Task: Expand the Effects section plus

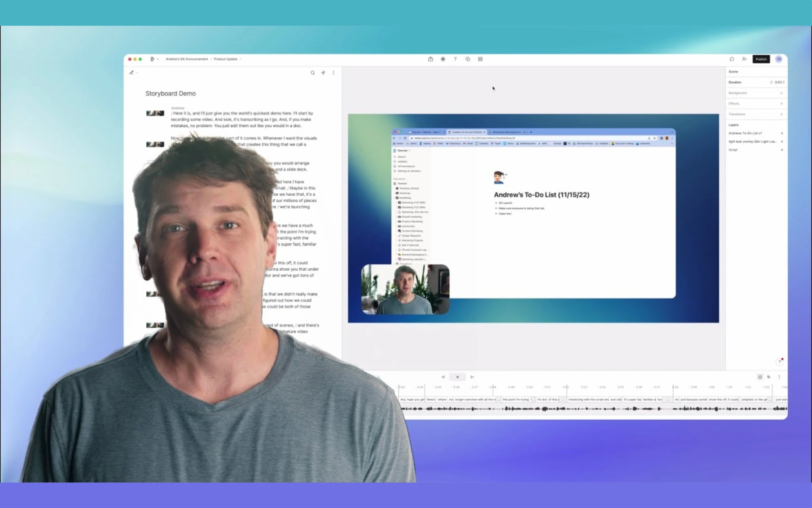Action: point(781,103)
